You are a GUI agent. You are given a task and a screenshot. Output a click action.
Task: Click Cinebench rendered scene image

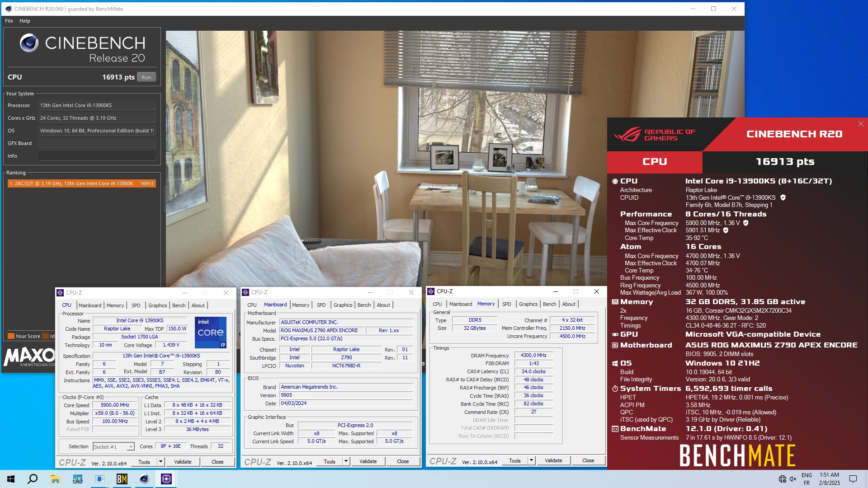(455, 159)
